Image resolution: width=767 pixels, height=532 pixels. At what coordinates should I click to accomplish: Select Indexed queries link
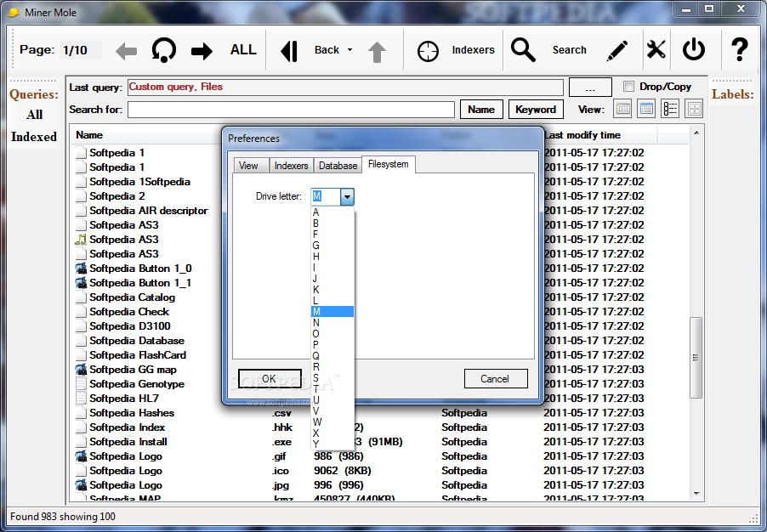pyautogui.click(x=34, y=137)
